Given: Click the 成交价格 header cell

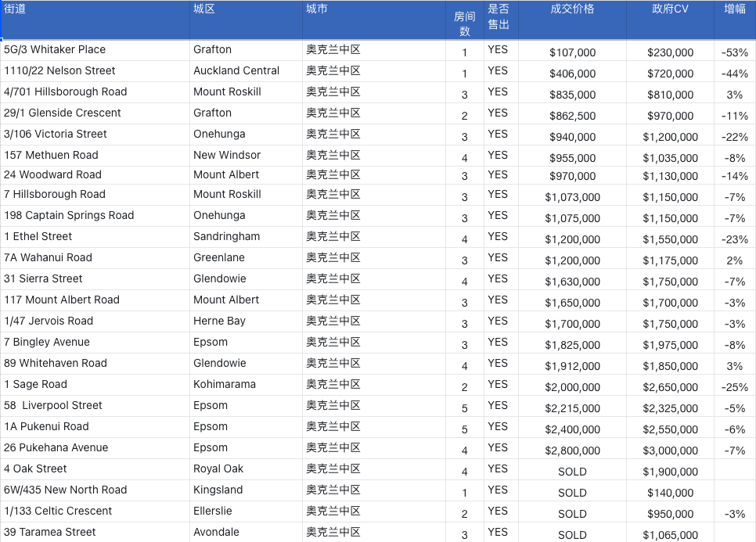Looking at the screenshot, I should pyautogui.click(x=572, y=20).
